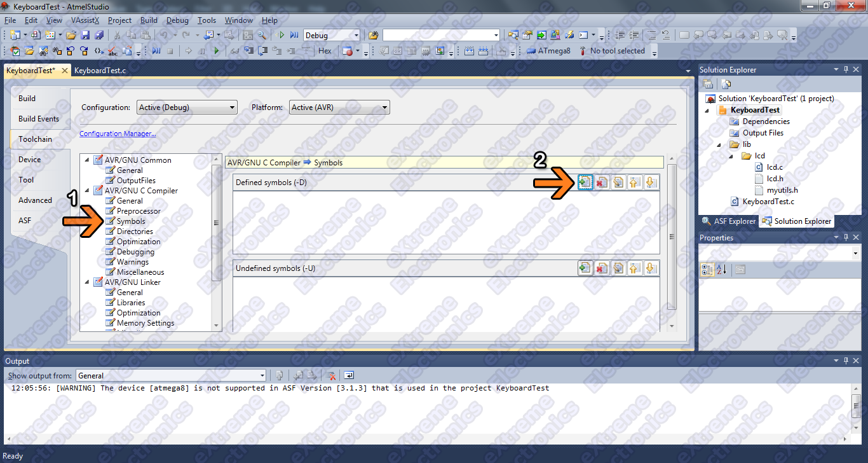
Task: Click the Solution Explorer Properties toolbar icon
Action: click(x=708, y=84)
